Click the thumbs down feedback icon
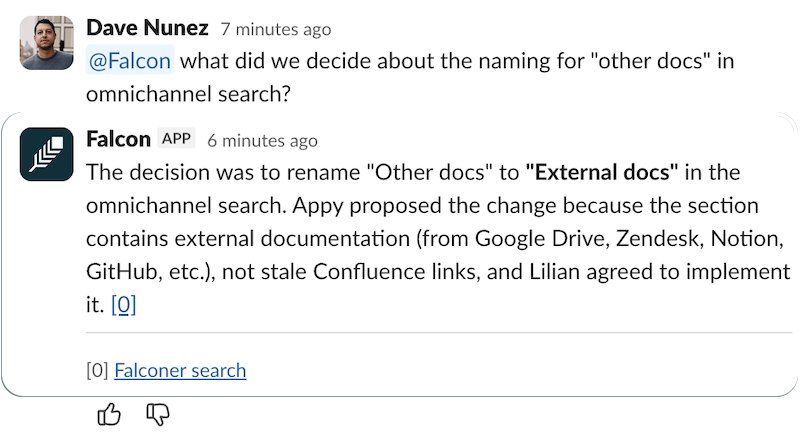The height and width of the screenshot is (438, 800). 158,414
